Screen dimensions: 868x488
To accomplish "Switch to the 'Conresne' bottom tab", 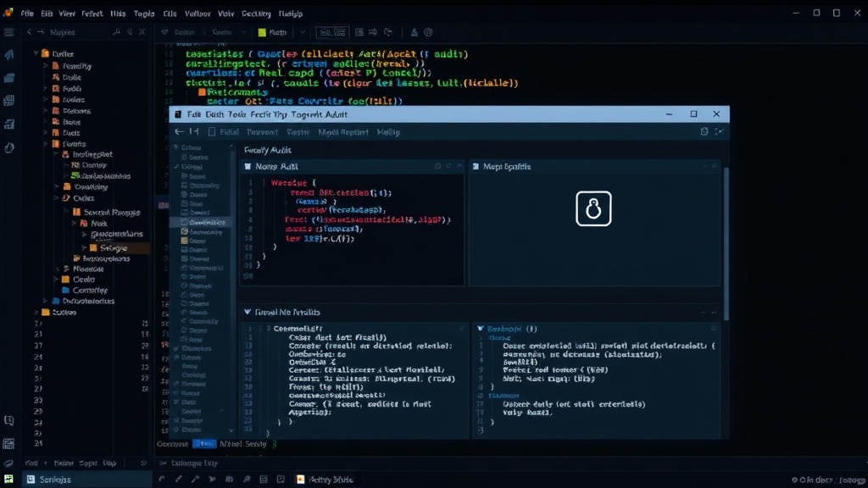I will pyautogui.click(x=173, y=444).
